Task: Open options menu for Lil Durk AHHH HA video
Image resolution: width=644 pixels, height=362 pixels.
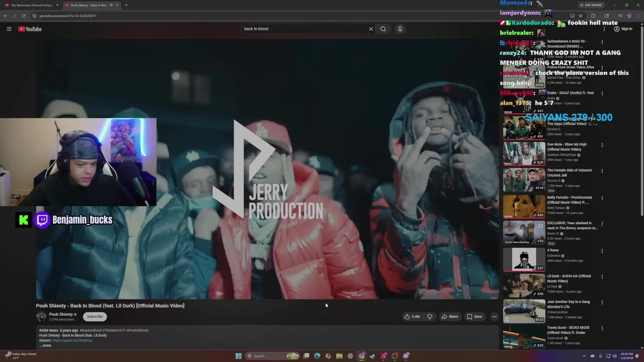Action: (x=602, y=277)
